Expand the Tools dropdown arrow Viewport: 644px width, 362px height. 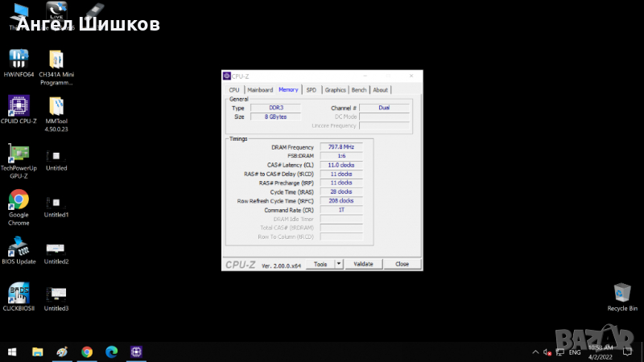tap(339, 264)
